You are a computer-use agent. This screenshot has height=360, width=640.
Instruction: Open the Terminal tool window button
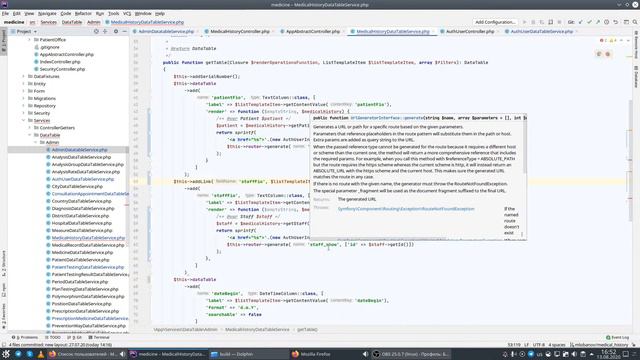pos(99,338)
